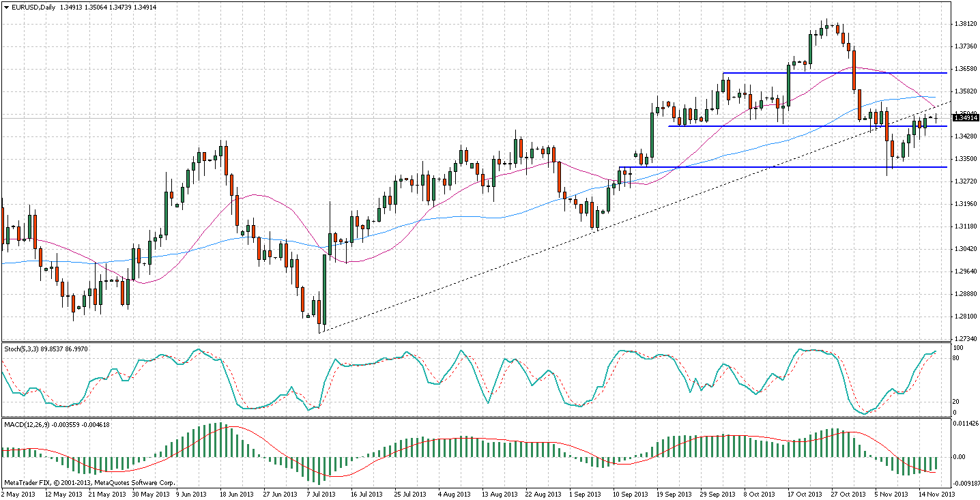Image resolution: width=980 pixels, height=500 pixels.
Task: Select the MACD(12,26,9) indicator label
Action: click(27, 424)
